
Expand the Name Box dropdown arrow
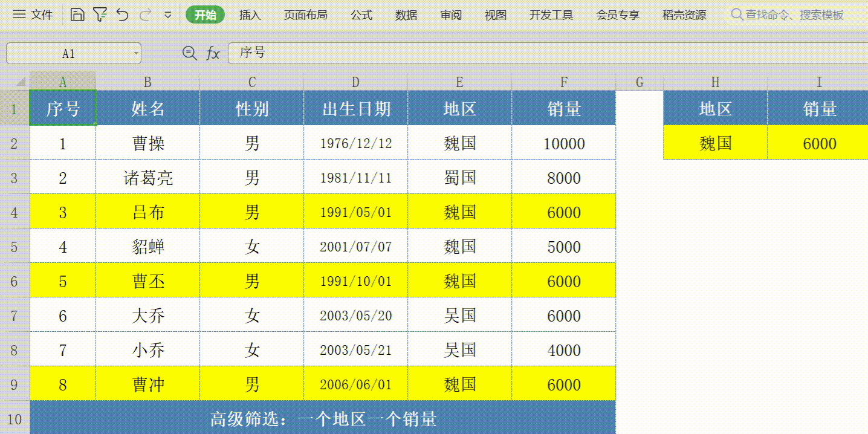point(135,53)
